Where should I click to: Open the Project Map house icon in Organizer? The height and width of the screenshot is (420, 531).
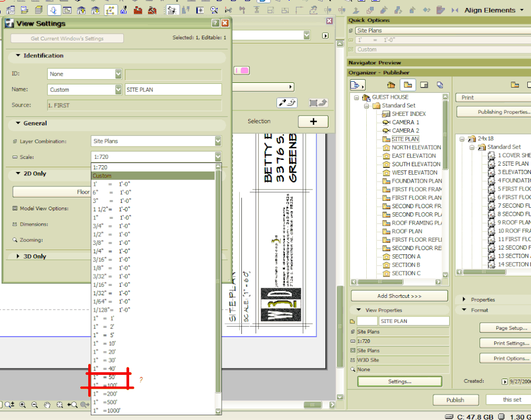[x=391, y=84]
